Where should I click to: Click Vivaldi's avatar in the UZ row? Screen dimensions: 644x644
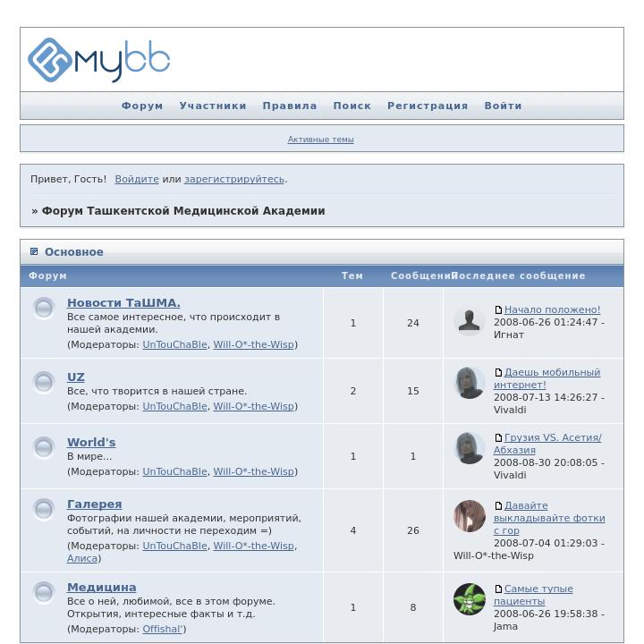pos(470,383)
